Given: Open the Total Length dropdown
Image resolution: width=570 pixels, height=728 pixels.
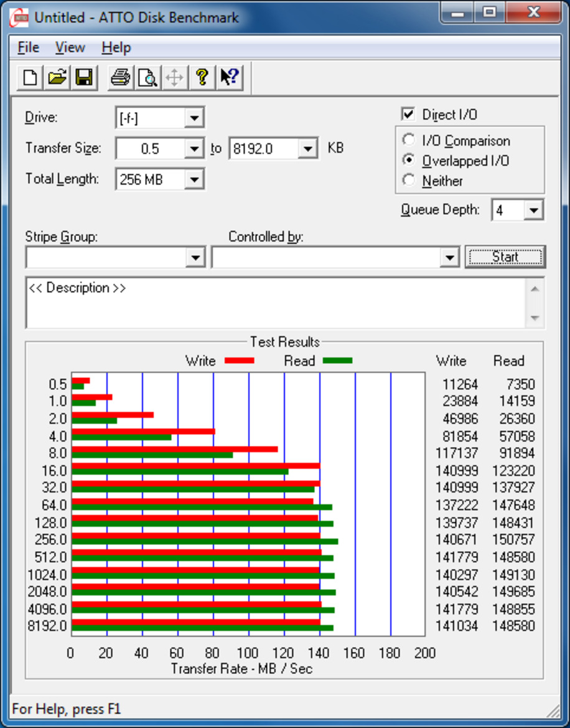Looking at the screenshot, I should coord(194,179).
